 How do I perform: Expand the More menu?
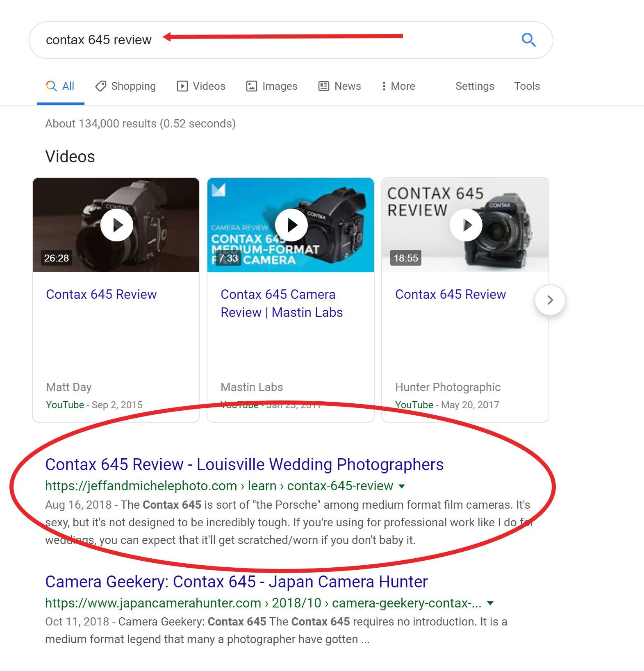(398, 86)
